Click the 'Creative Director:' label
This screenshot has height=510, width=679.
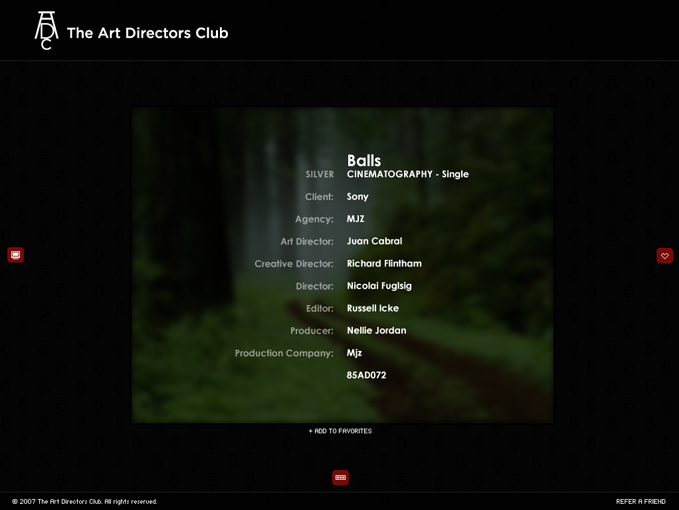click(294, 264)
